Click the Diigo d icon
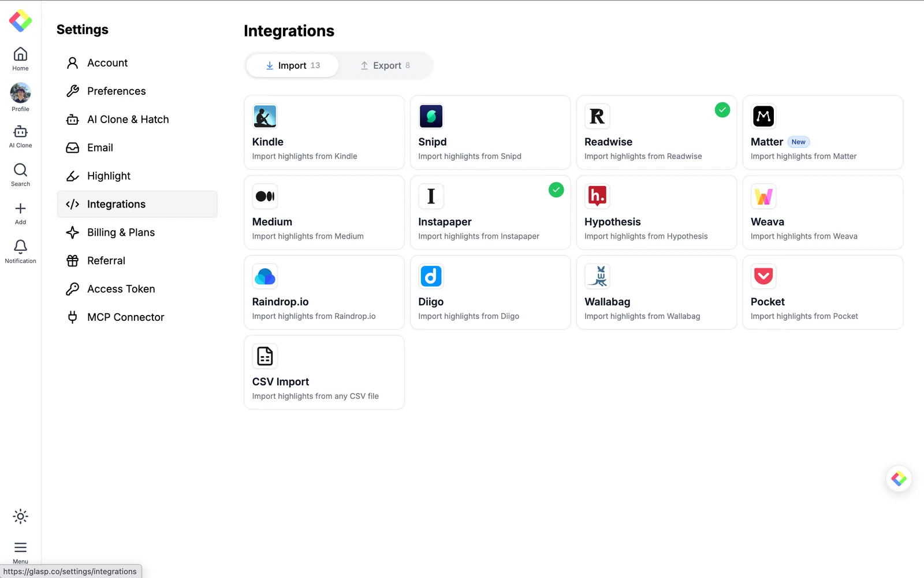Image resolution: width=924 pixels, height=578 pixels. [x=431, y=276]
